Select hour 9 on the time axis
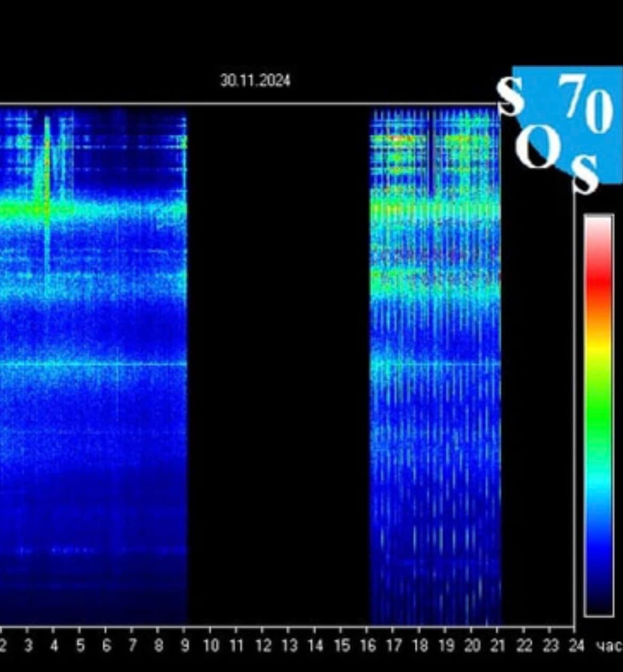This screenshot has width=623, height=672. (184, 646)
